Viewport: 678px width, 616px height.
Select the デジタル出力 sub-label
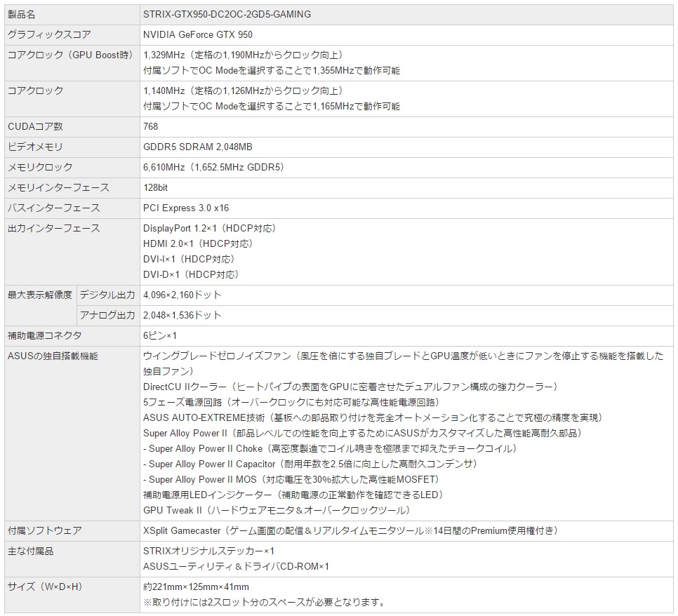tap(107, 295)
